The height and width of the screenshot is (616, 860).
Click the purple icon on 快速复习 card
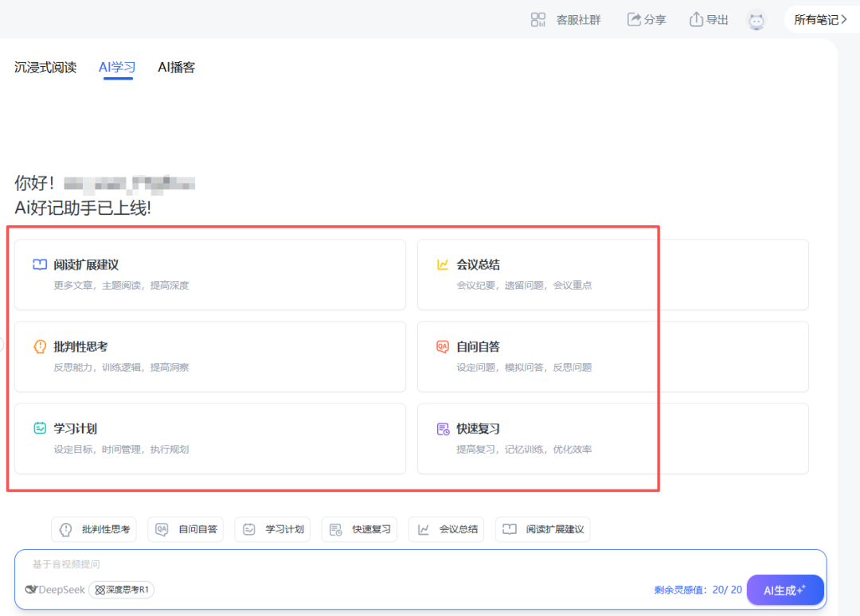(x=443, y=429)
